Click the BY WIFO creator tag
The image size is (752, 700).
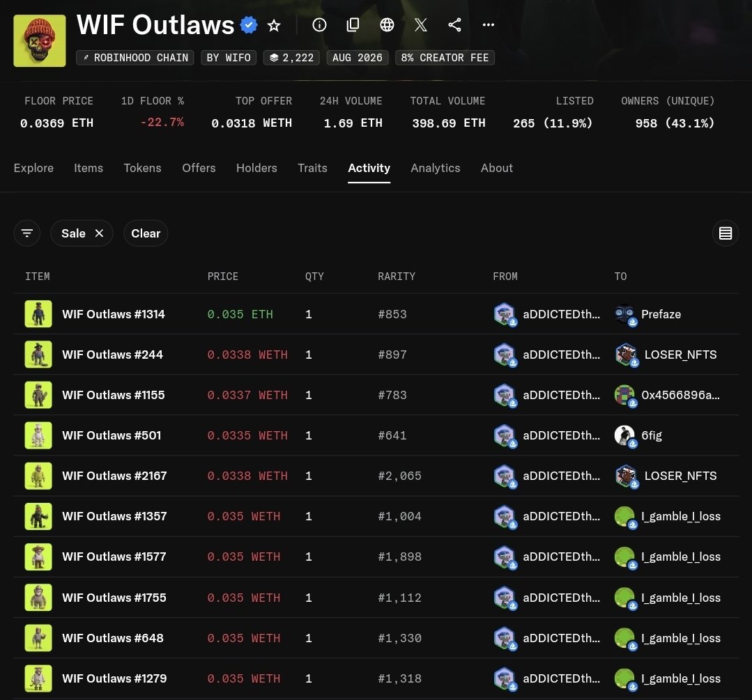pos(229,58)
